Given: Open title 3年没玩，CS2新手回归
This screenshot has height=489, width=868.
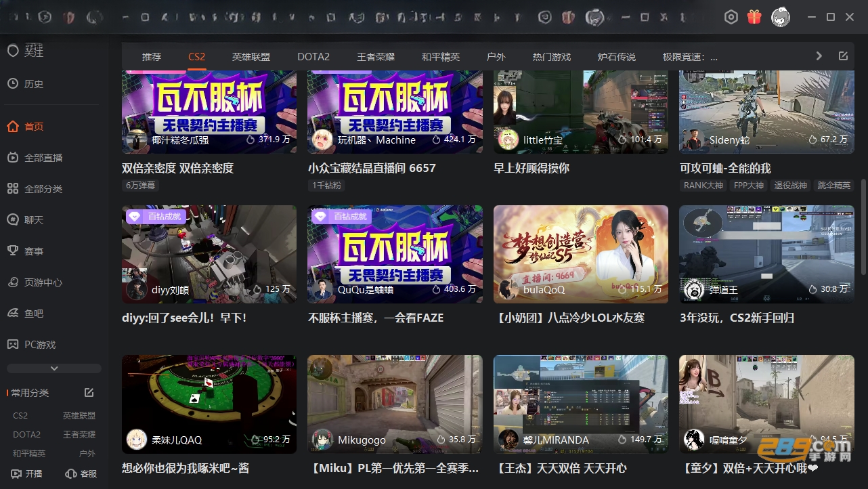Looking at the screenshot, I should (x=737, y=318).
